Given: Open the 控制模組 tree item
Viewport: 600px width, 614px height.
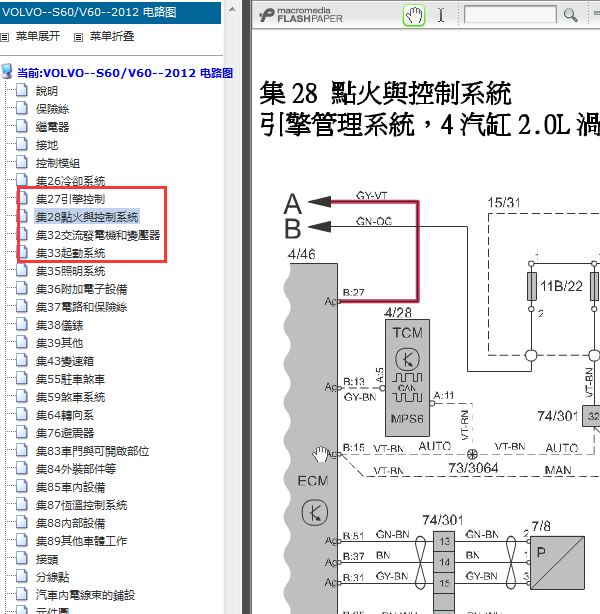Looking at the screenshot, I should [58, 163].
